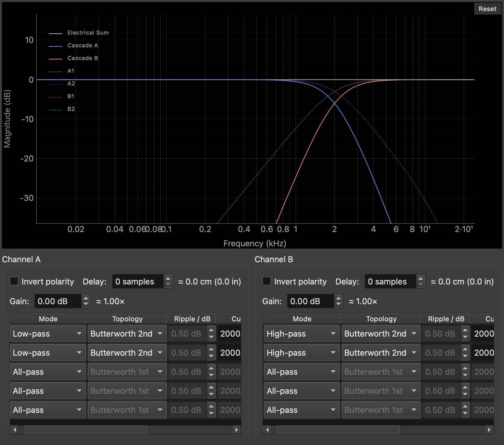The width and height of the screenshot is (504, 445).
Task: Click left scroll arrow in Channel A table
Action: click(14, 430)
